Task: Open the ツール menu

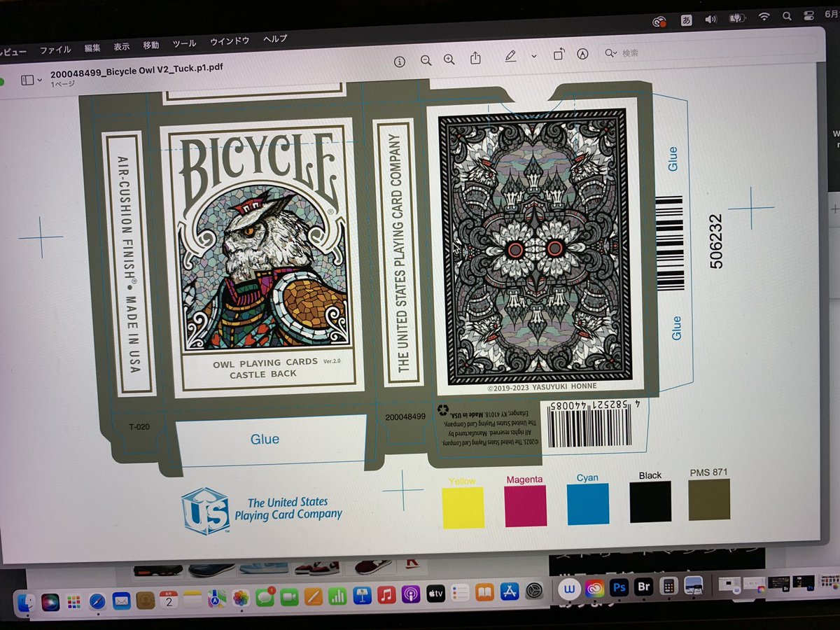Action: click(x=184, y=43)
